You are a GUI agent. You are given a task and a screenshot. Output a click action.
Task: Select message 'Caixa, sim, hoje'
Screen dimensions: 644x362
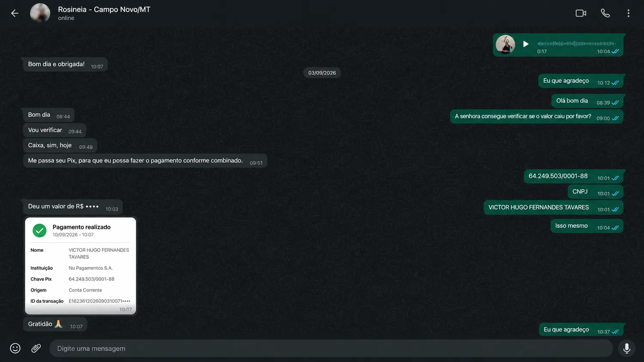coord(60,145)
